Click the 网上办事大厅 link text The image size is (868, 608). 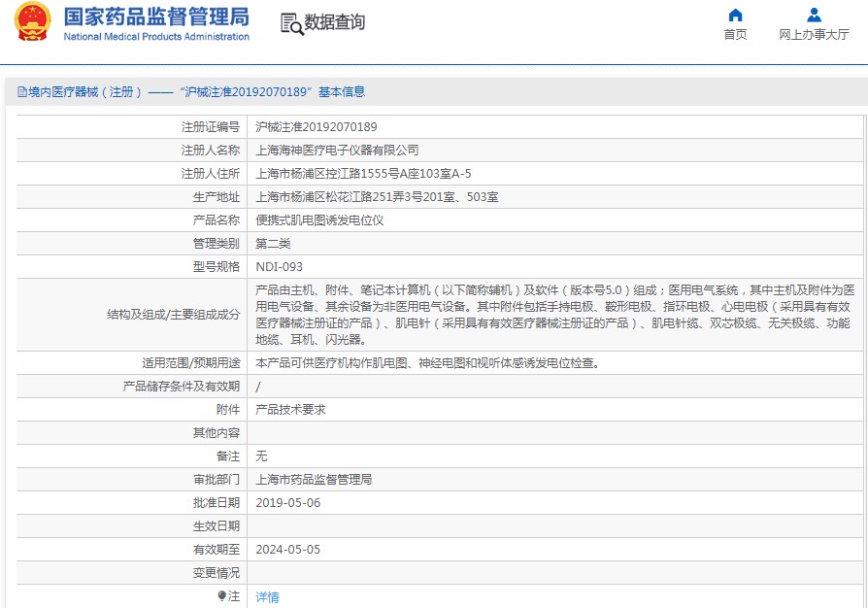point(814,34)
